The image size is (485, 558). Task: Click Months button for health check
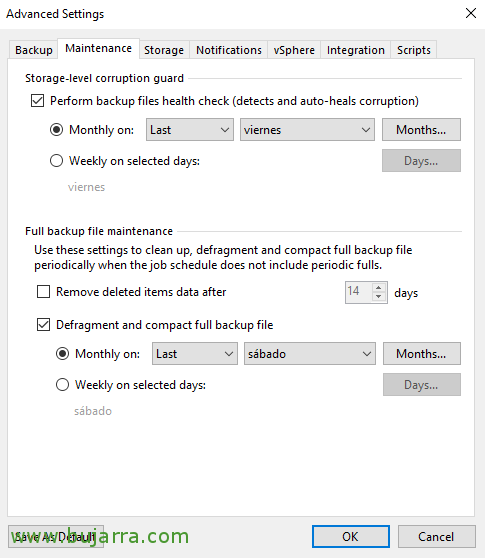tap(421, 130)
